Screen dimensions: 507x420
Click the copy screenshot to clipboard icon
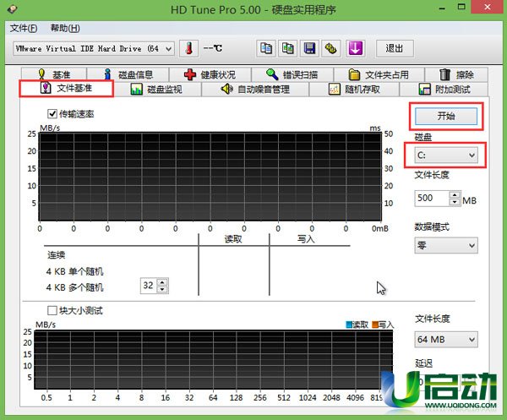pyautogui.click(x=288, y=48)
